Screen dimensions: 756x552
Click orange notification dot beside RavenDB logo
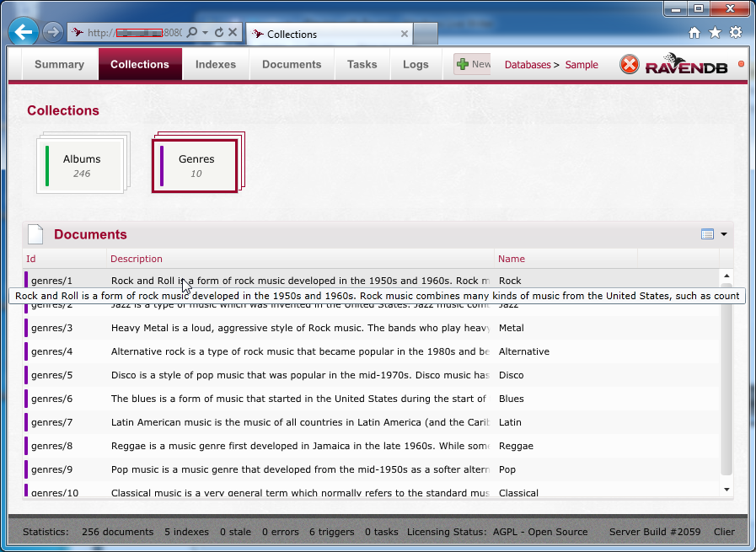coord(741,64)
